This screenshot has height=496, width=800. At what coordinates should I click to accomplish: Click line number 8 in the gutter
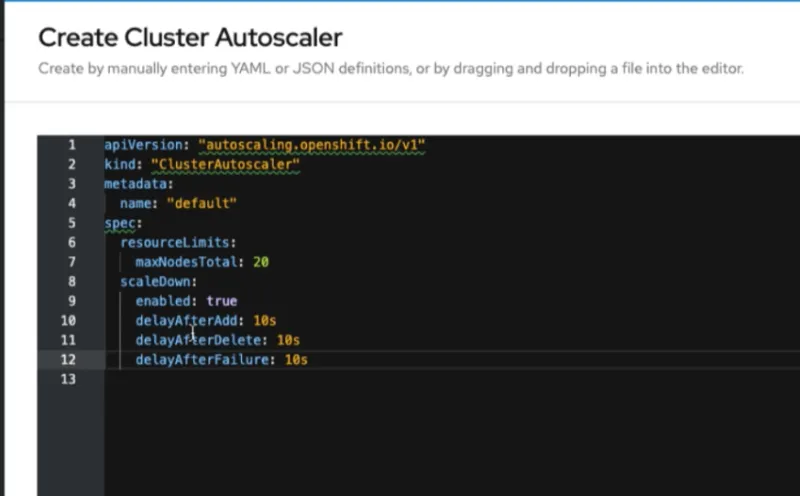(x=72, y=282)
